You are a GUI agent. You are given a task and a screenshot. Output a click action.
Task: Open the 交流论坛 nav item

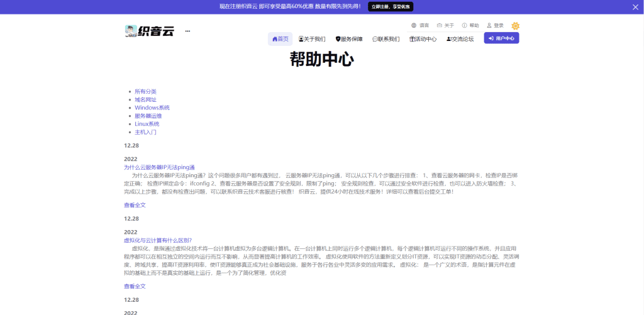(460, 39)
